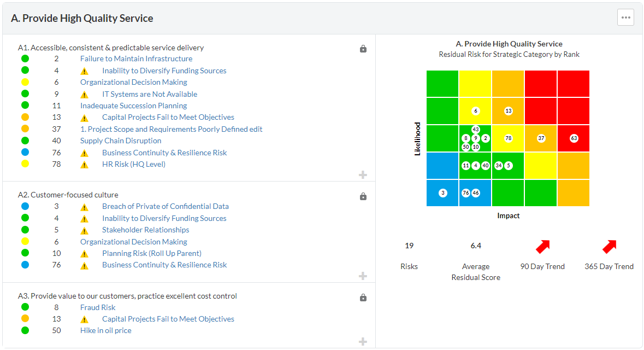Viewport: 644px width, 350px height.
Task: Click the warning triangle beside Breach of Private of Confidential Data
Action: pos(85,206)
